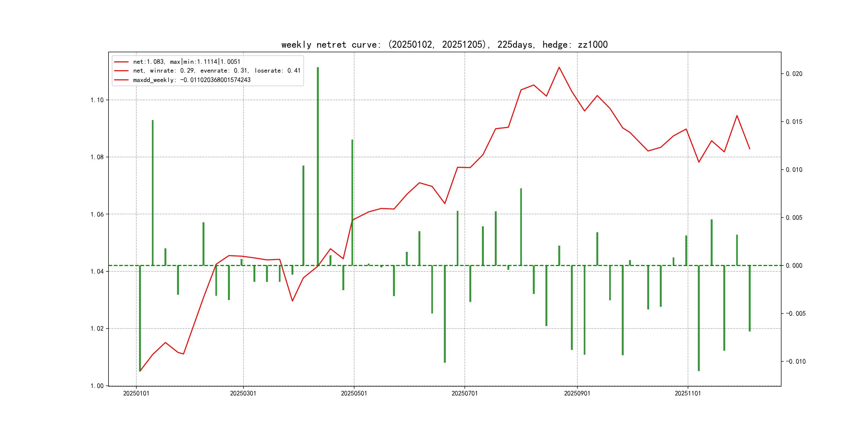Click the red curve's final end point
Viewport: 868px width, 434px height.
tap(749, 149)
